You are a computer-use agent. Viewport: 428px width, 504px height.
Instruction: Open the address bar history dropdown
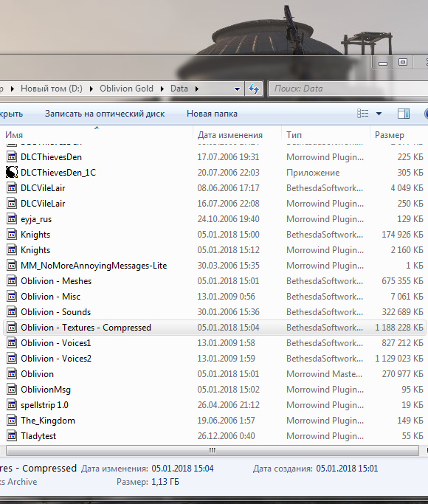pos(237,89)
